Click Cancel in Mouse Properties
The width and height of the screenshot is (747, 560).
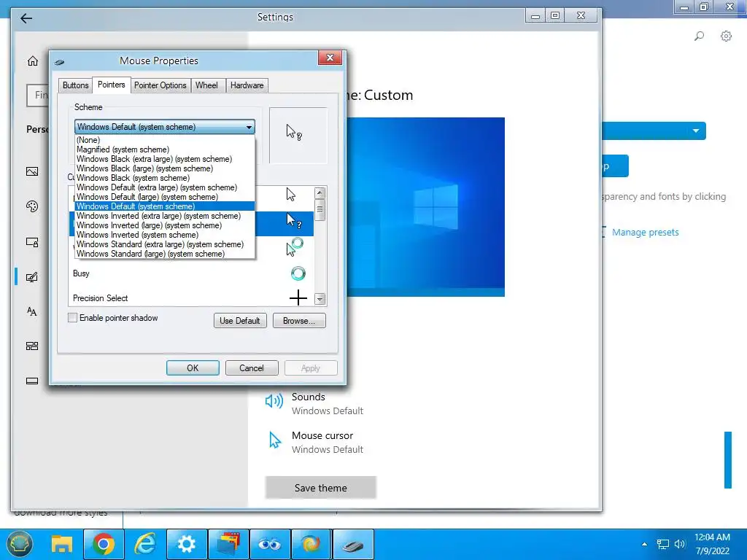pos(252,368)
